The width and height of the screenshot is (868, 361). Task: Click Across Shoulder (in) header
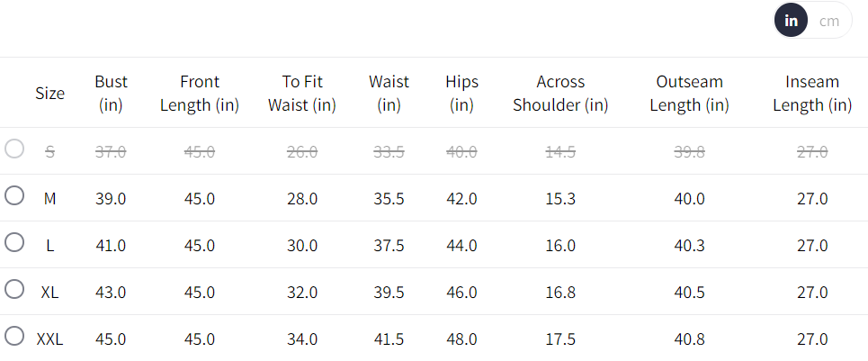[560, 93]
